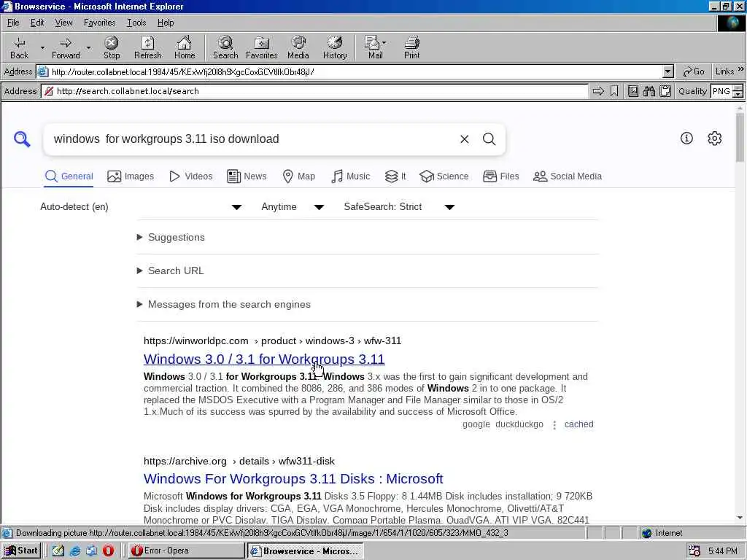This screenshot has height=560, width=747.
Task: Expand the Links toolbar chevron
Action: pyautogui.click(x=741, y=69)
